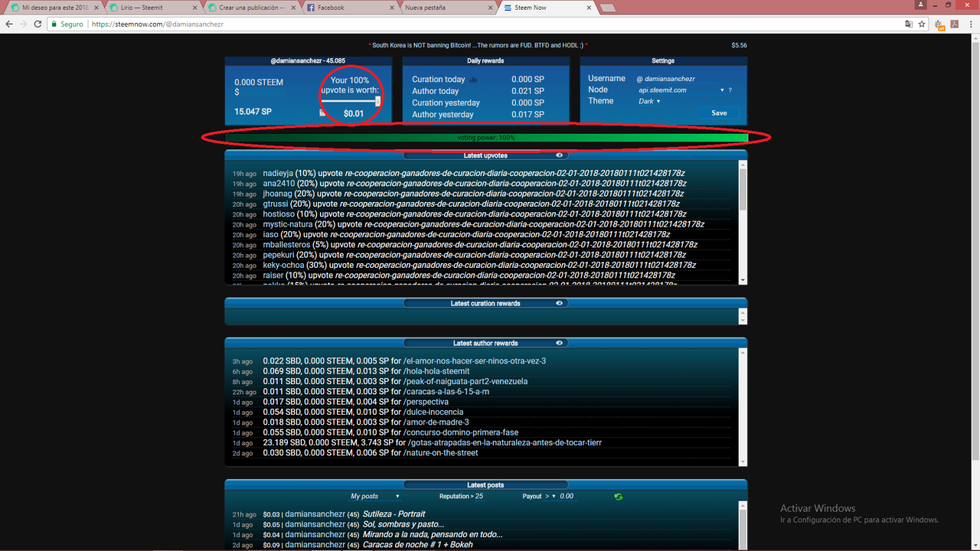Open the /dulce-inocencia reward link

[x=433, y=412]
